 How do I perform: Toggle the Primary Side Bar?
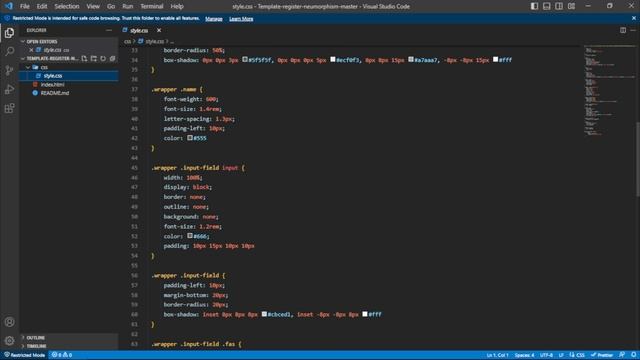[x=534, y=6]
